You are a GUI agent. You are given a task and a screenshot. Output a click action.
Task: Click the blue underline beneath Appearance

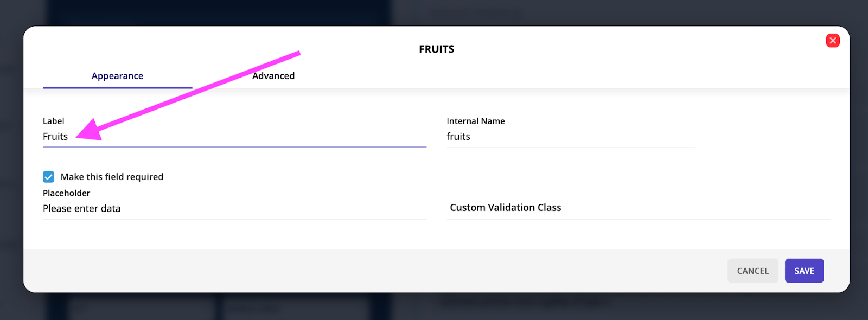117,88
